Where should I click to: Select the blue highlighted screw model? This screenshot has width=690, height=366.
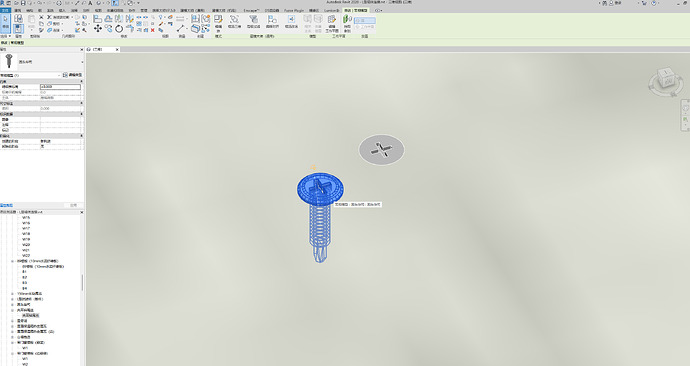click(320, 218)
